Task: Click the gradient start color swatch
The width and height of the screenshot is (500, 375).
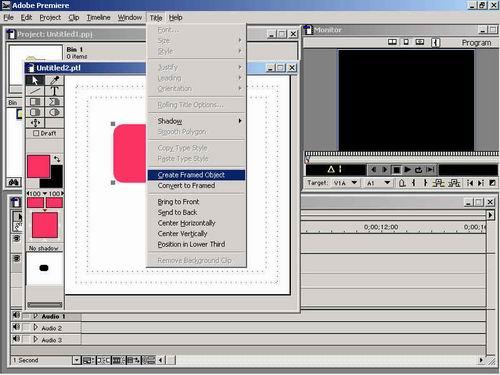Action: 35,202
